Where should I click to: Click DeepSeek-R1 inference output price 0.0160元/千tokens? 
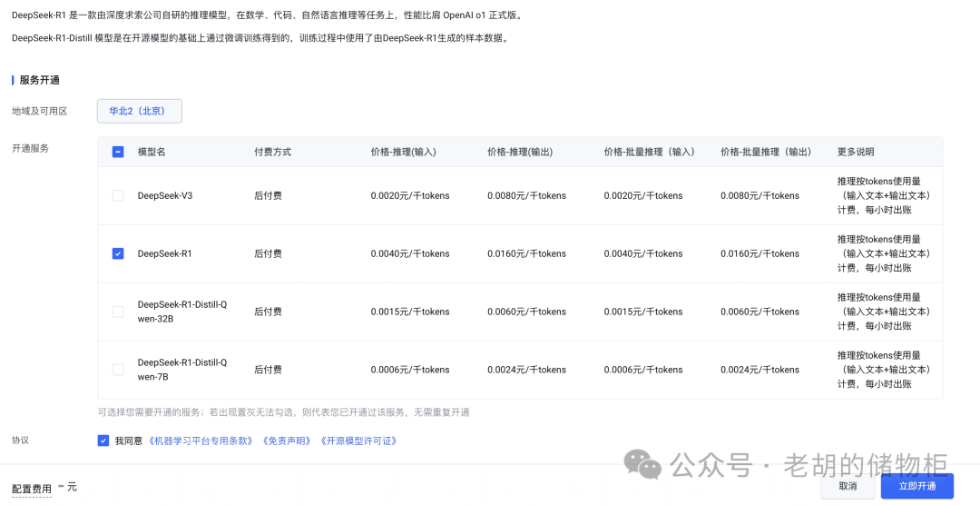(527, 253)
